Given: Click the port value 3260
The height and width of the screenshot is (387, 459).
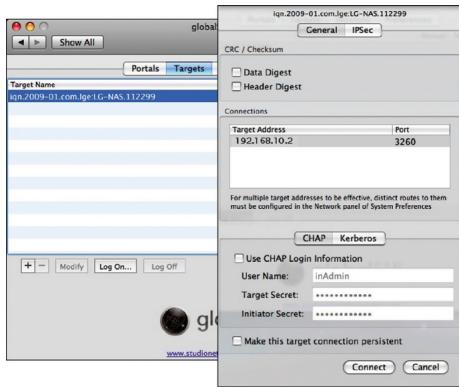Looking at the screenshot, I should 405,142.
